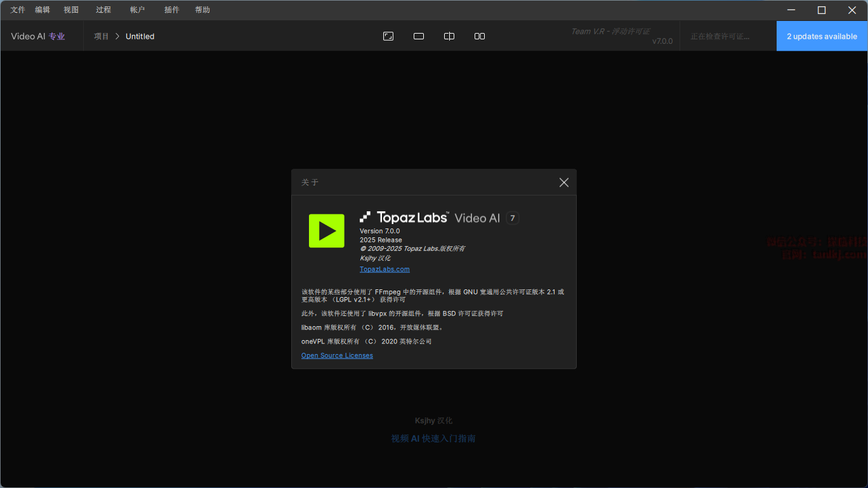Viewport: 868px width, 488px height.
Task: Maximize the Video AI window
Action: pos(822,10)
